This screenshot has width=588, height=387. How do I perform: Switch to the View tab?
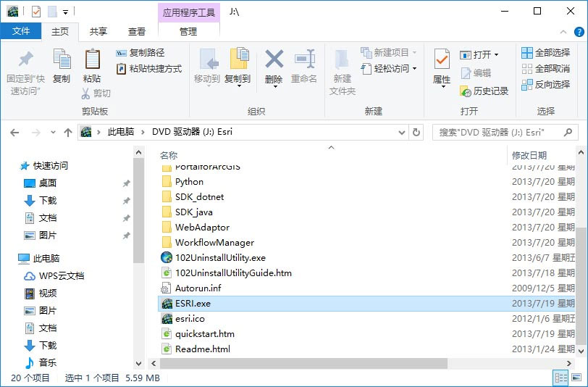(x=136, y=32)
